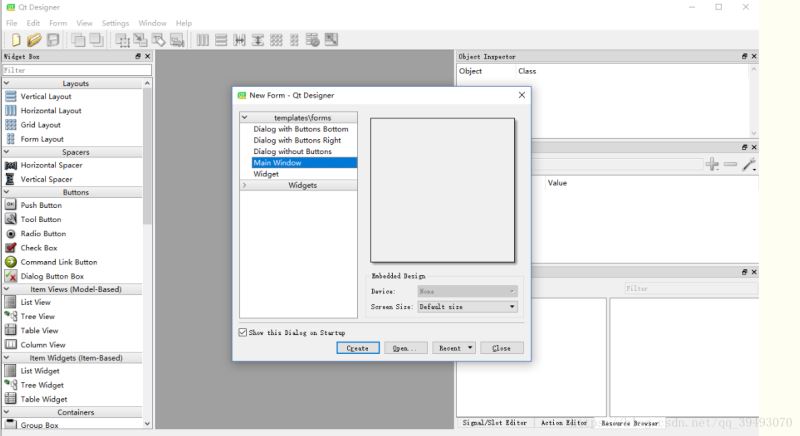
Task: Open the Settings menu
Action: click(115, 23)
